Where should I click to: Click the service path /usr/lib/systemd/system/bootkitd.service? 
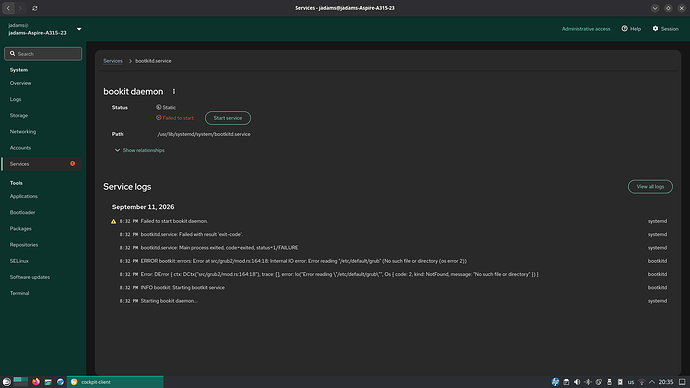pos(204,134)
